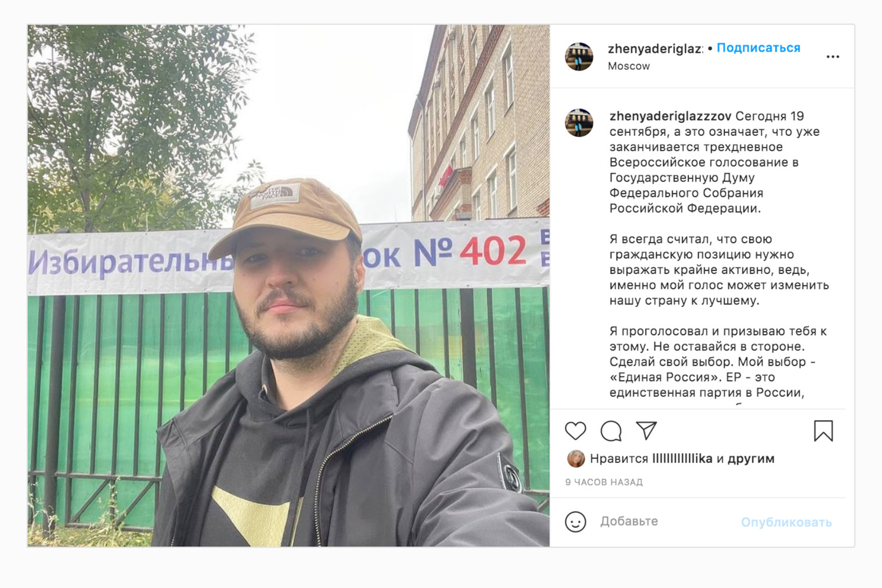Viewport: 882px width, 588px height.
Task: Follow account via Подписаться
Action: coord(758,48)
